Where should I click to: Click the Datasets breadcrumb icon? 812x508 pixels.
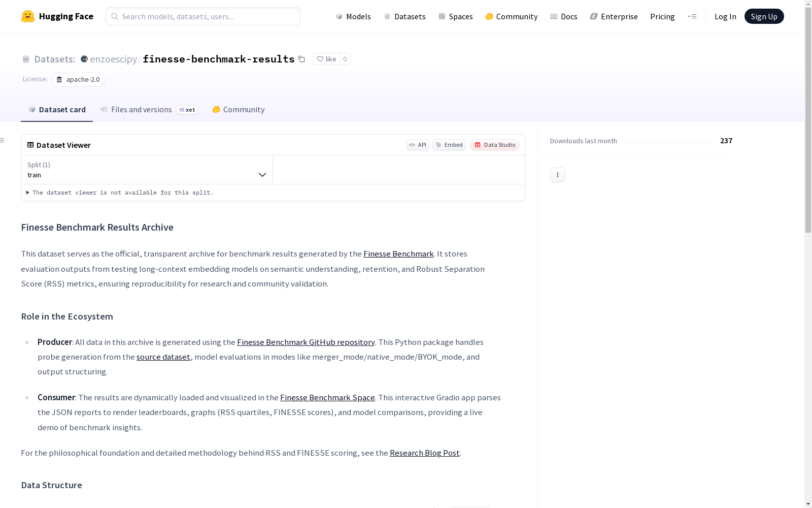[x=26, y=59]
